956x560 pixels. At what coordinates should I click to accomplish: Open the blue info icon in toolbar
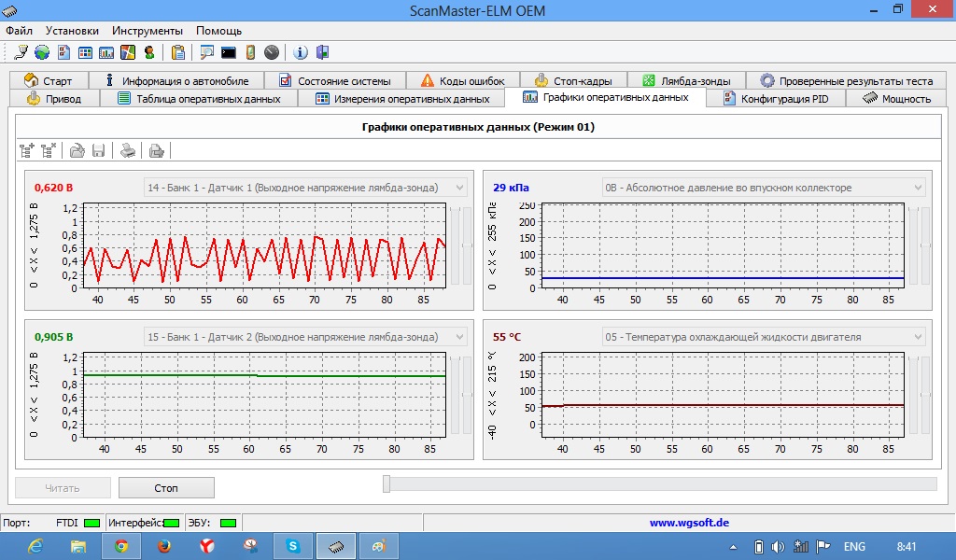point(301,52)
